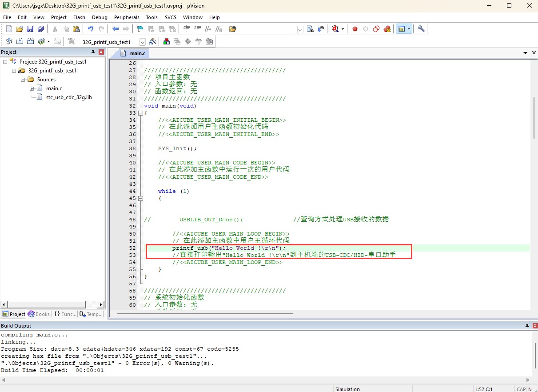Click the Save All icon

pyautogui.click(x=41, y=29)
